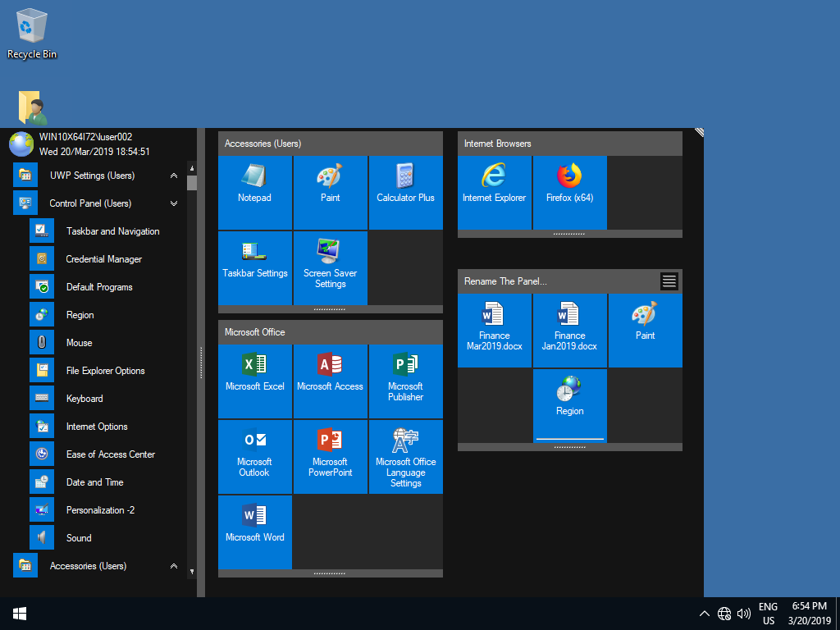Select Credential Manager in the sidebar

pos(103,259)
